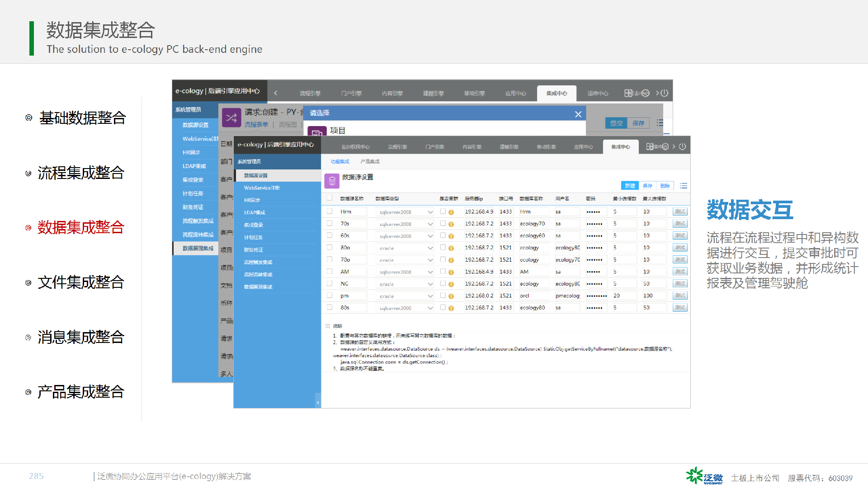This screenshot has height=488, width=868.
Task: Check the row checkbox for pm
Action: tap(330, 295)
